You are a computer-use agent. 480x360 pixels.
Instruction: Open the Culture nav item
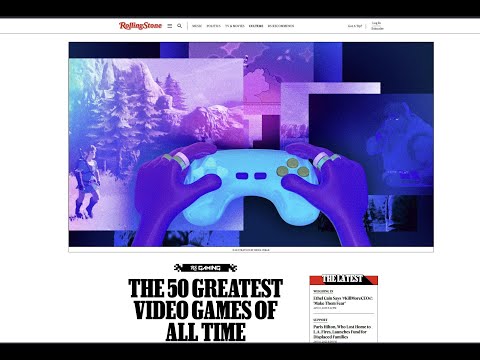[x=256, y=26]
